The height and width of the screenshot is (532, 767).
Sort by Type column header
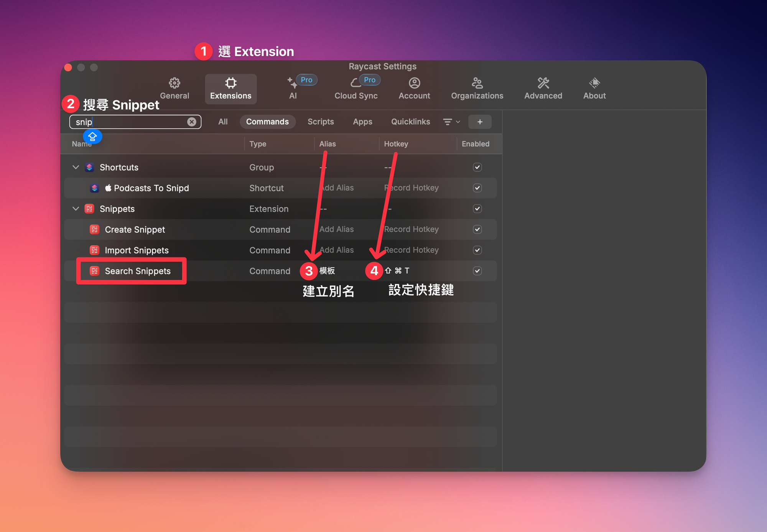(258, 144)
